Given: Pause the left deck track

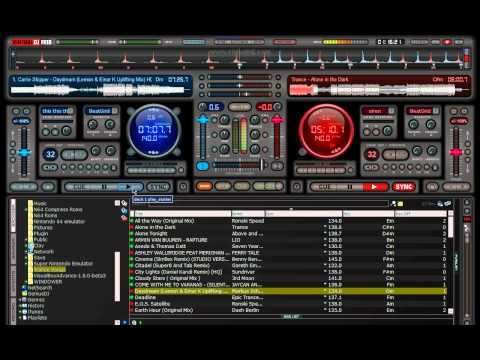Looking at the screenshot, I should coord(104,187).
